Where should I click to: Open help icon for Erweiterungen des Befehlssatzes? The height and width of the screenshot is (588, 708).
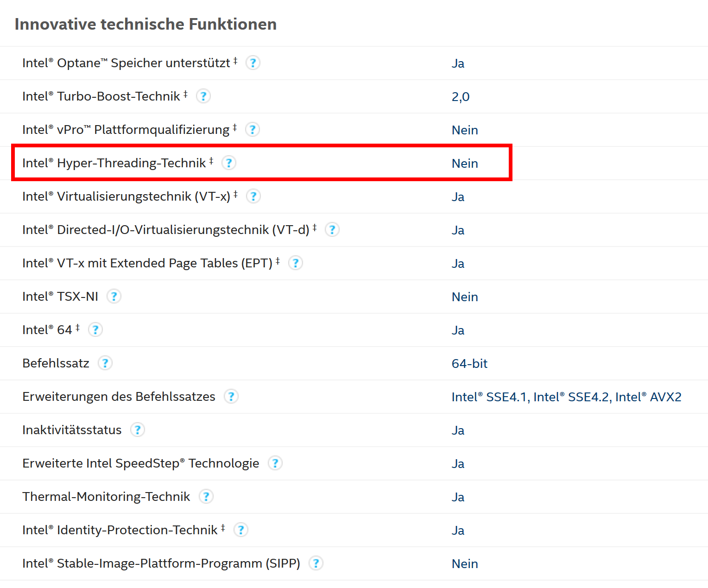(231, 396)
